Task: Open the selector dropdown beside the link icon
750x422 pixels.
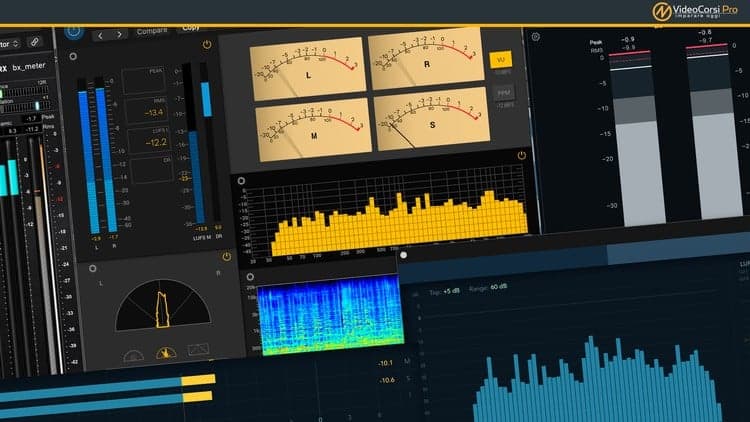Action: coord(10,44)
